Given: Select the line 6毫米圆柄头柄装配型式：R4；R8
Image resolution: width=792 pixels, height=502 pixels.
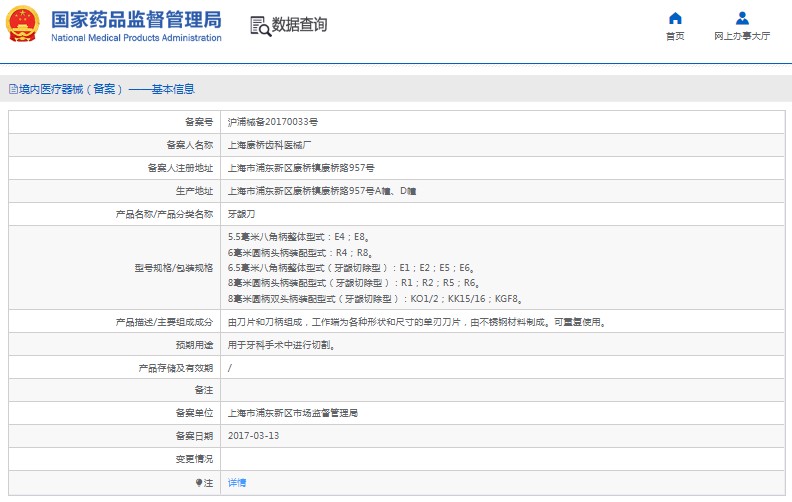Looking at the screenshot, I should pyautogui.click(x=301, y=253).
